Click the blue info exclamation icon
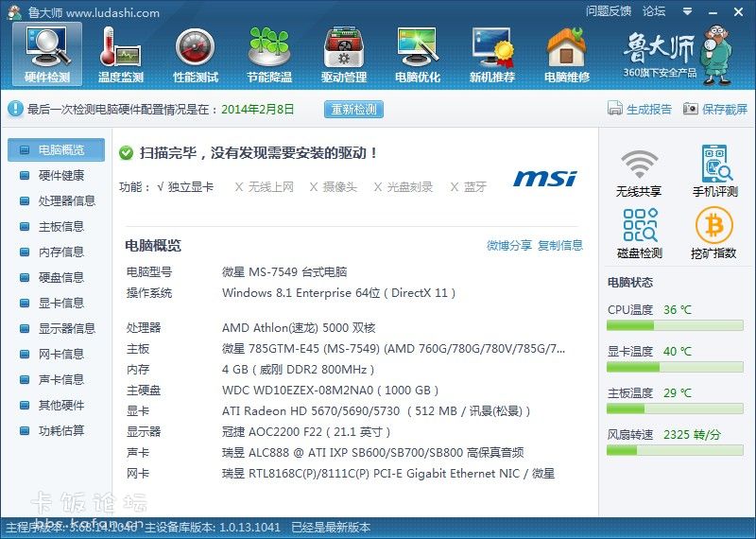The height and width of the screenshot is (539, 756). (x=15, y=109)
